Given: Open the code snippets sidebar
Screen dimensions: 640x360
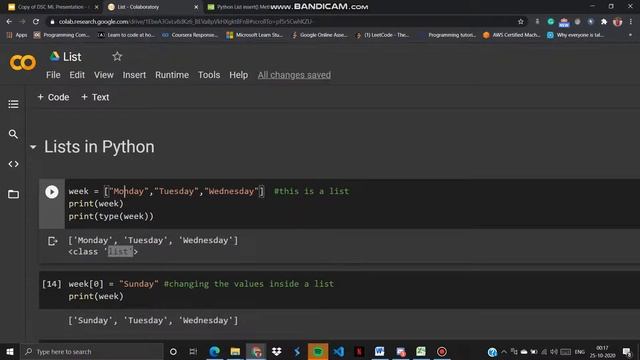Looking at the screenshot, I should [13, 164].
